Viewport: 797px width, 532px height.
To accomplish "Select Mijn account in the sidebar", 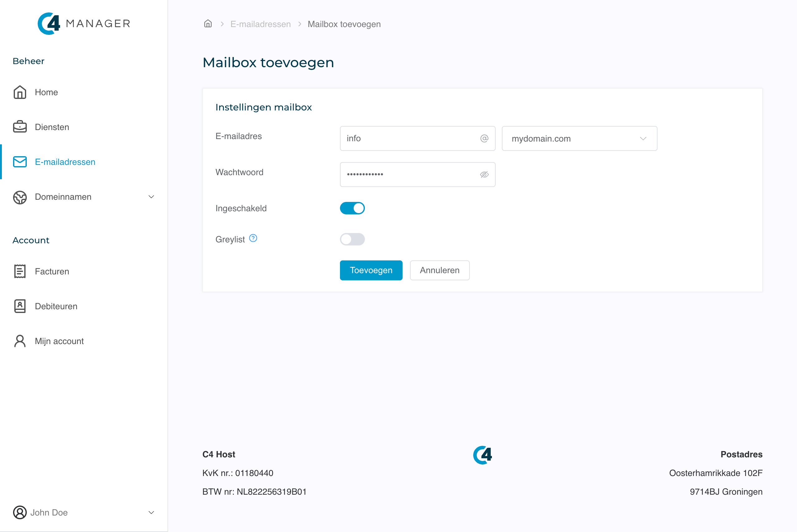I will pos(59,341).
